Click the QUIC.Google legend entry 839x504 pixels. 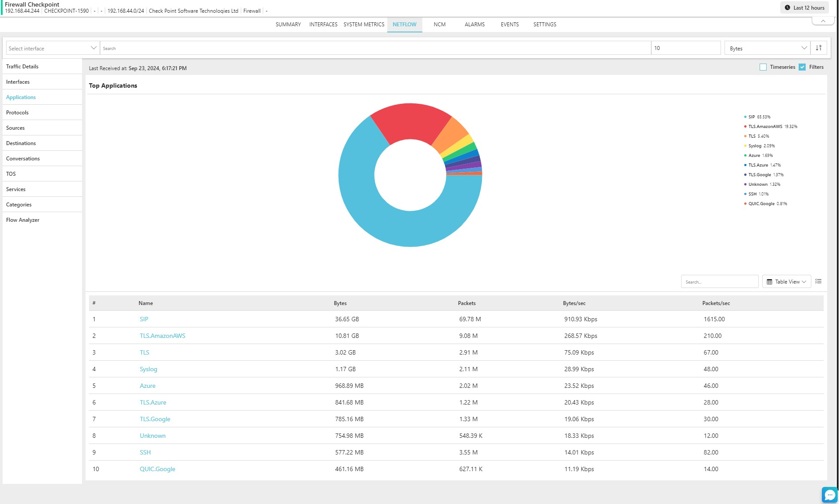[x=761, y=204]
